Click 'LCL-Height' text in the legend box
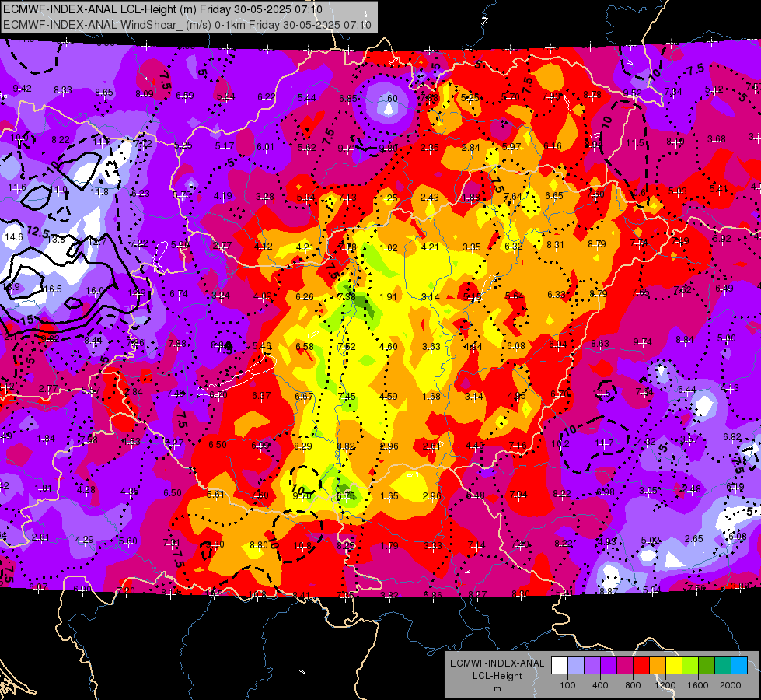Viewport: 761px width, 700px height. pyautogui.click(x=497, y=676)
